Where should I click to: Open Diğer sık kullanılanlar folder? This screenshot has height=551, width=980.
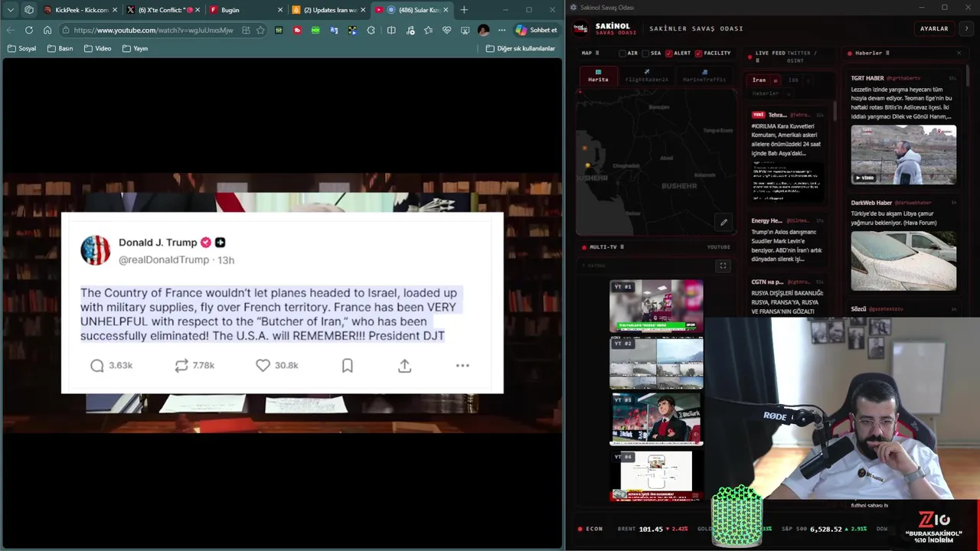click(521, 48)
